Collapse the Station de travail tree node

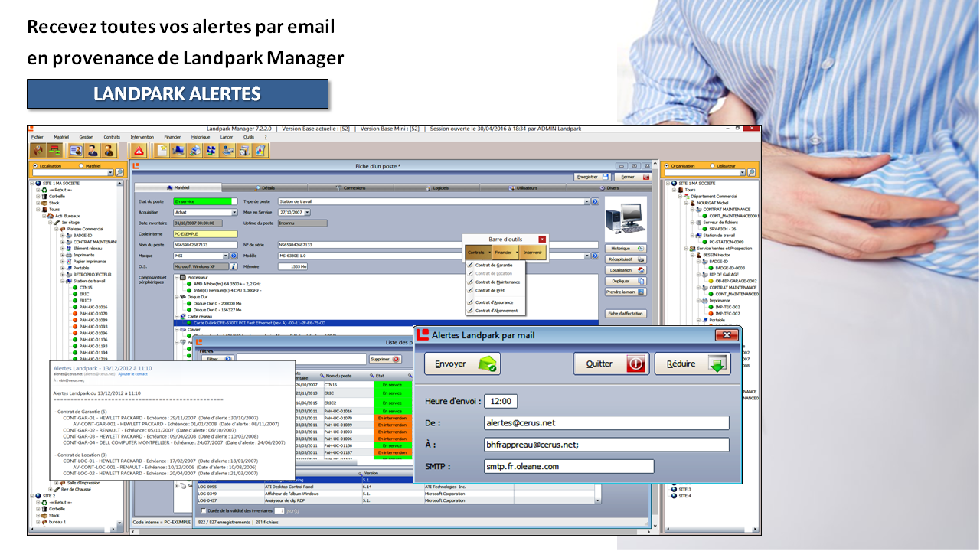(64, 281)
